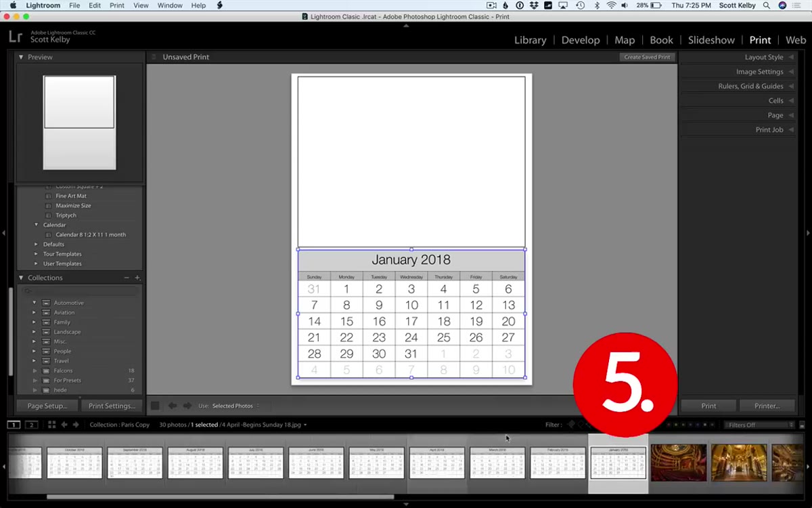The width and height of the screenshot is (812, 508).
Task: Select Calendar 8 1:2 X 11 template
Action: [x=91, y=234]
